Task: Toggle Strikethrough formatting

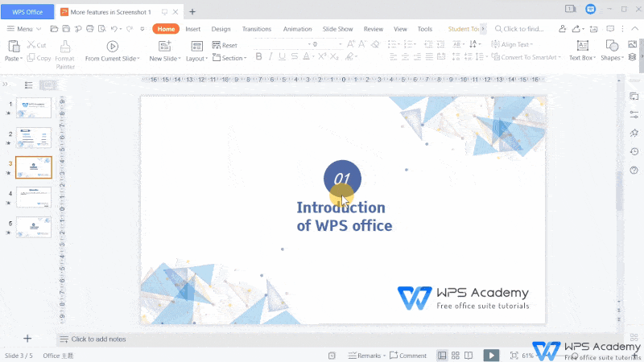Action: (295, 56)
